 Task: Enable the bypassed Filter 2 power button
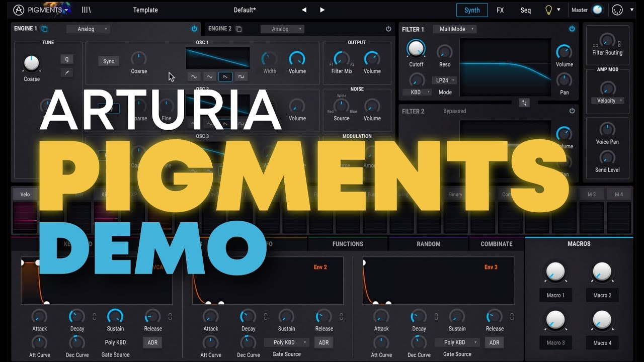pos(572,111)
